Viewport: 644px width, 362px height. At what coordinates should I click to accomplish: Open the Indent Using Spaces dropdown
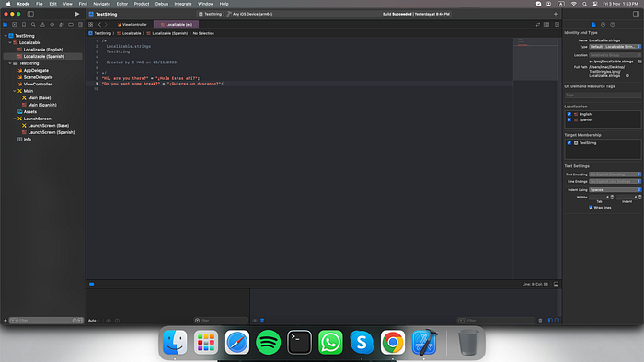point(615,190)
